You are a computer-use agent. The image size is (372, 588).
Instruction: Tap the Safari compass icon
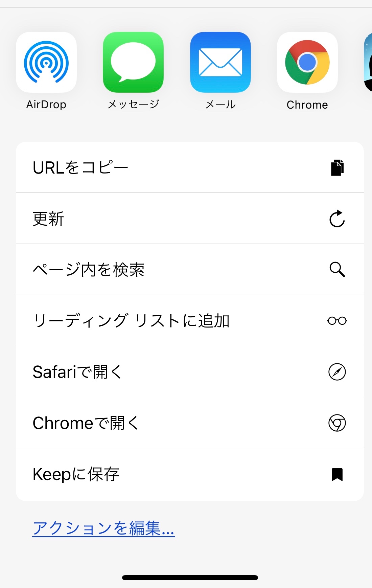(x=337, y=372)
